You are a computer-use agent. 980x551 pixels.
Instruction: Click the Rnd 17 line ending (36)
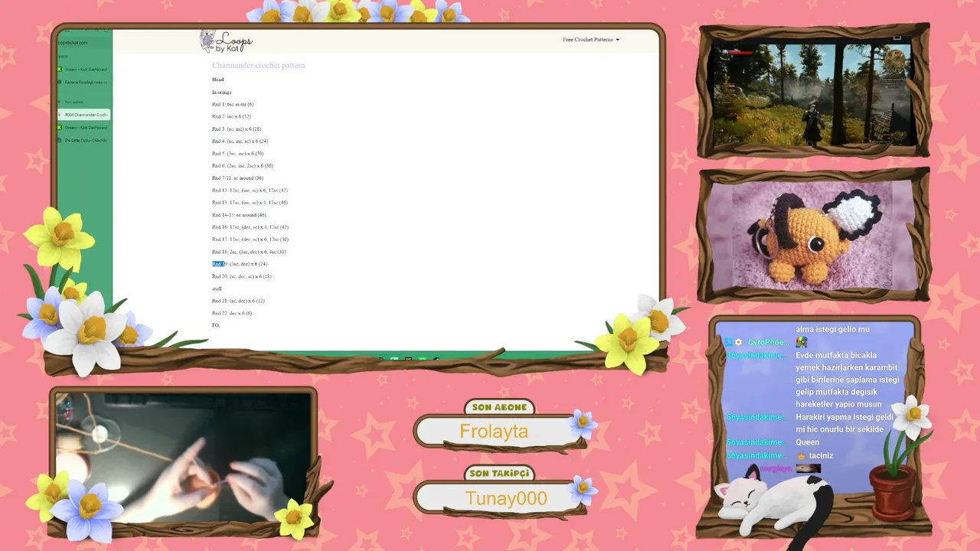[x=250, y=239]
